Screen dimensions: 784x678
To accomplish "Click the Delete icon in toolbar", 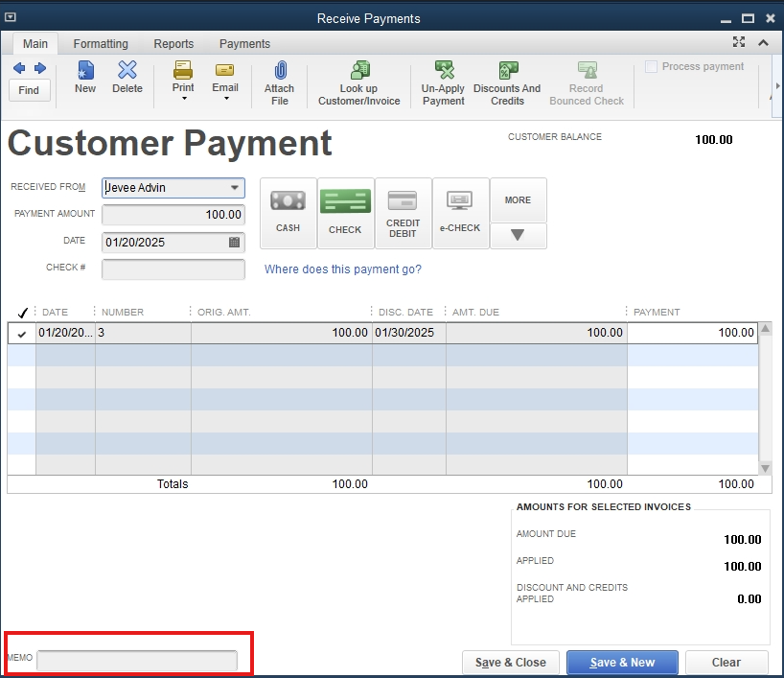I will [127, 77].
